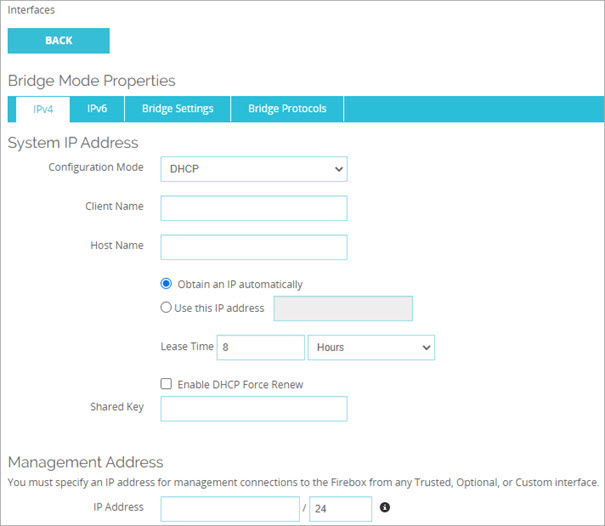Choose Use this IP address option

click(x=168, y=308)
